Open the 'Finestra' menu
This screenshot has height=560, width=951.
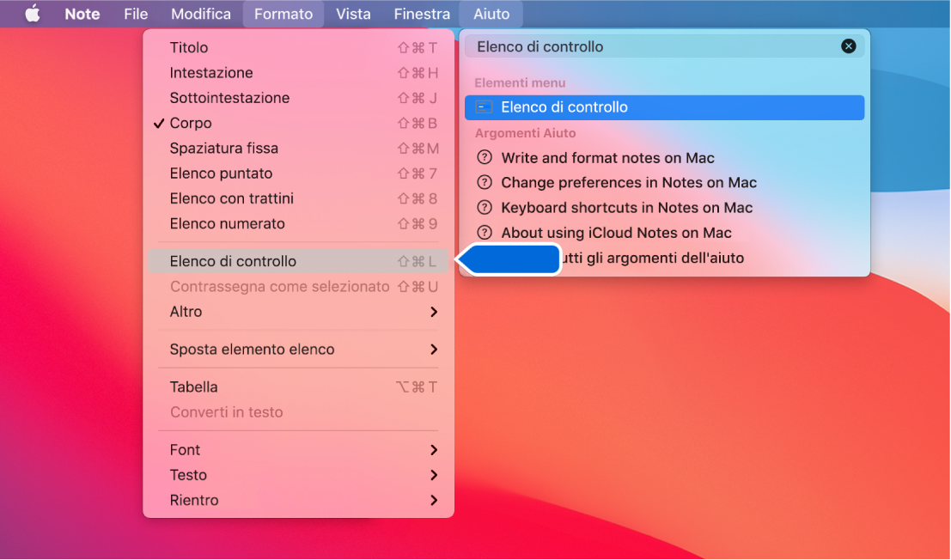(421, 14)
